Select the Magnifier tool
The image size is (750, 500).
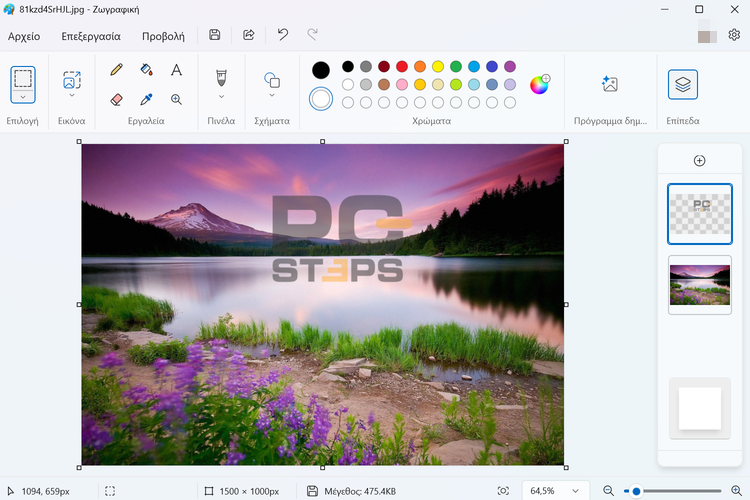pos(176,100)
